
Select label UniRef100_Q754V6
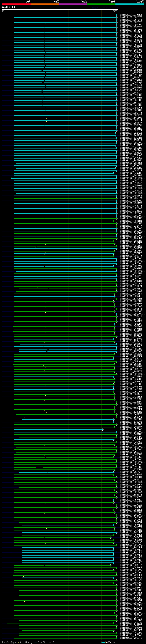(x=131, y=339)
